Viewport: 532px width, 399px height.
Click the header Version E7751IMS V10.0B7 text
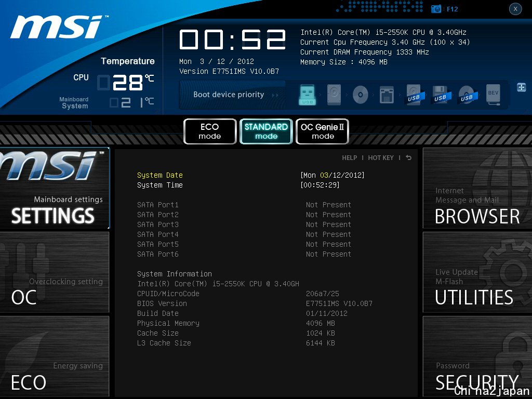coord(229,71)
